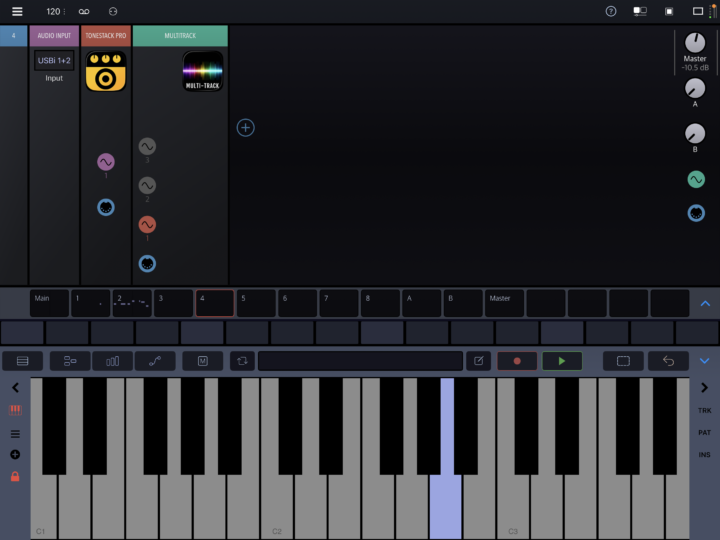This screenshot has height=540, width=720.
Task: Select channel 4 header tab
Action: (x=13, y=36)
